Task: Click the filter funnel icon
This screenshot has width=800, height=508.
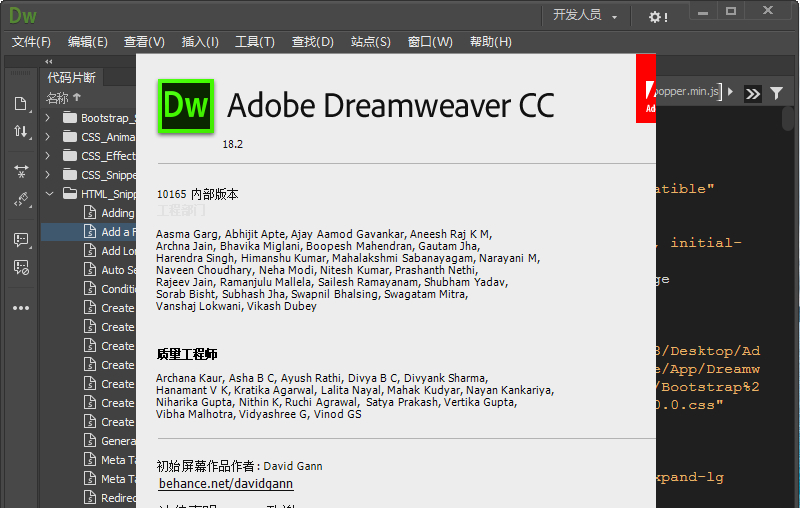Action: pyautogui.click(x=776, y=93)
